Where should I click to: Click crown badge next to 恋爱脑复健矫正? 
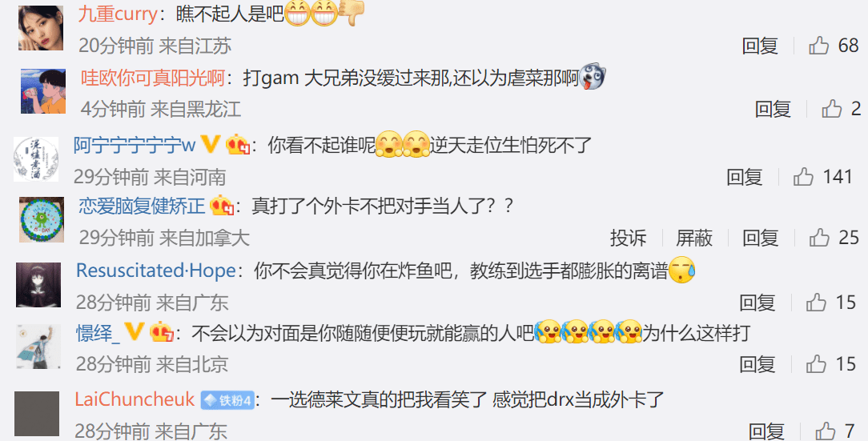pyautogui.click(x=222, y=206)
